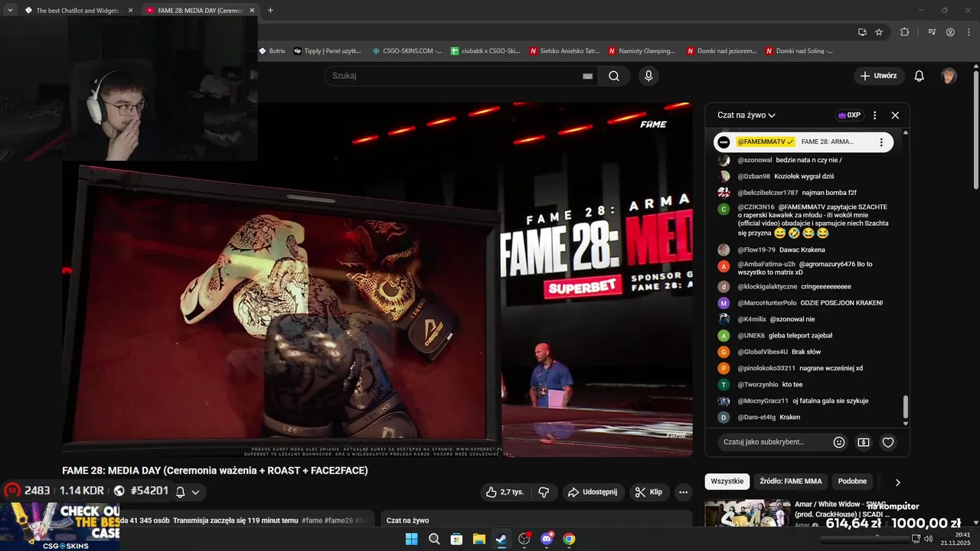The image size is (980, 551).
Task: Switch to 'The best ChatBot and Widgets' tab
Action: pos(78,11)
